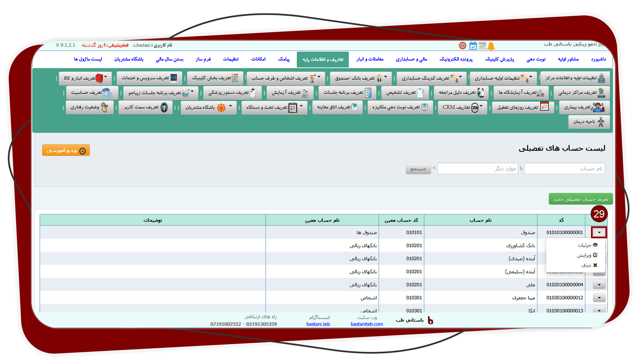
Task: Go to مشاور اولیه tab
Action: (x=568, y=59)
